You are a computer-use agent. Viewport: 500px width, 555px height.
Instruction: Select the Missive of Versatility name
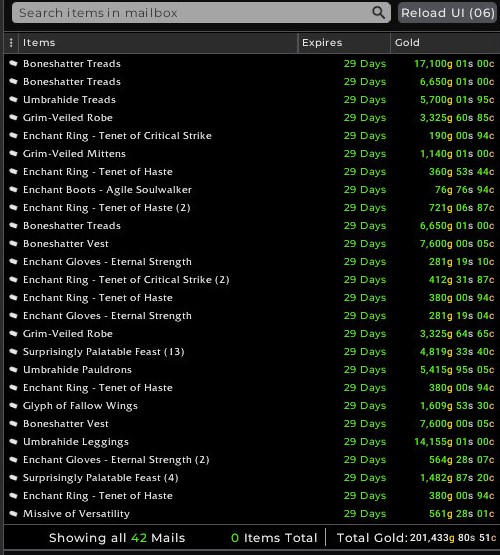[76, 514]
